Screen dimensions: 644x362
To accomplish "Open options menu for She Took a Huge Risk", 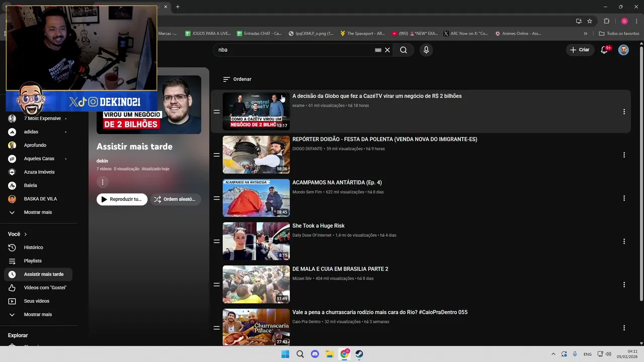I will pos(624,241).
